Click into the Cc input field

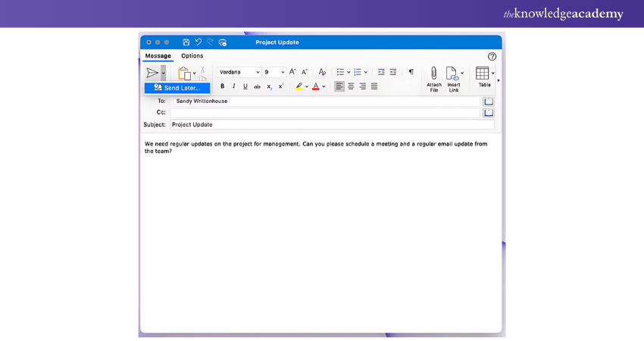(324, 112)
